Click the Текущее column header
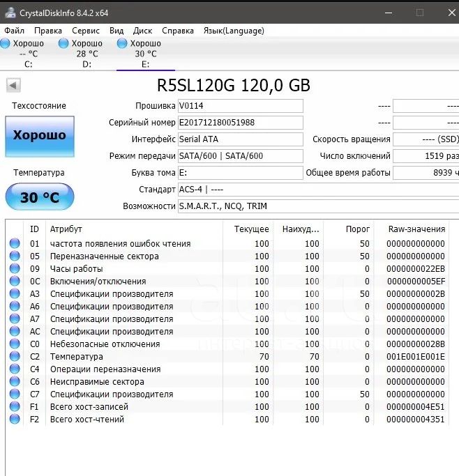Screen dimensions: 459x476 [248, 229]
